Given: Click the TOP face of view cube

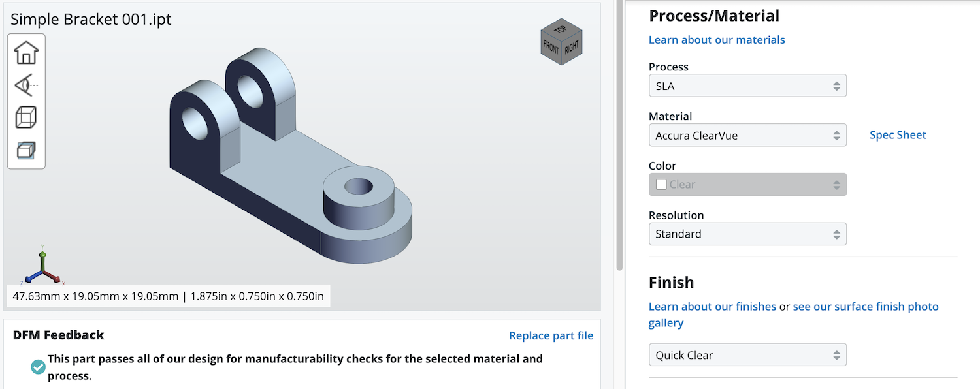Looking at the screenshot, I should click(x=560, y=30).
